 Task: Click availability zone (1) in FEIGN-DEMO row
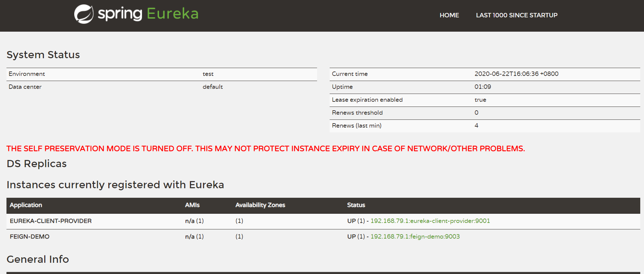click(x=239, y=237)
